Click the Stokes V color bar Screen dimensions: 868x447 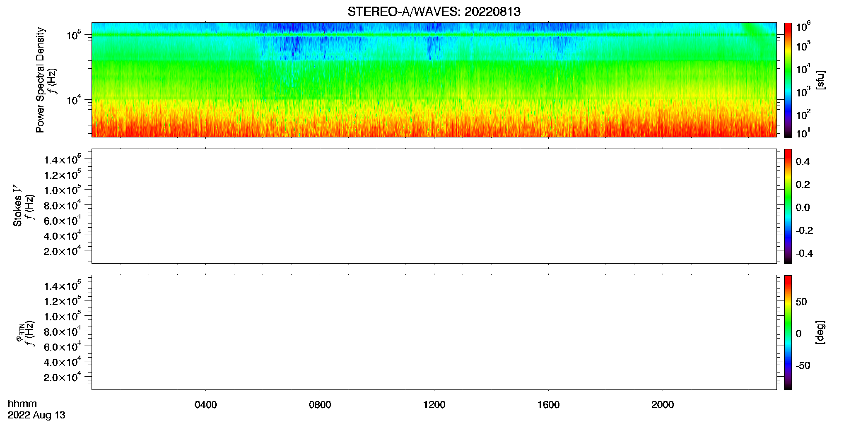point(788,206)
